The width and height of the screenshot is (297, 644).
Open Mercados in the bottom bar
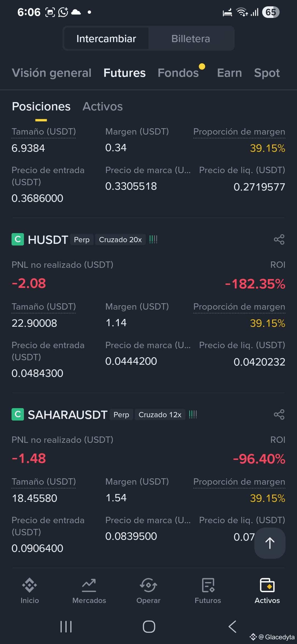click(x=89, y=591)
